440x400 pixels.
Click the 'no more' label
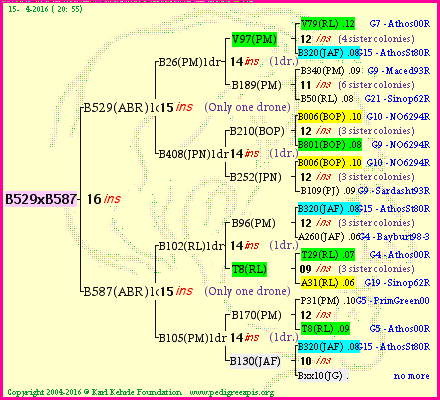412,376
